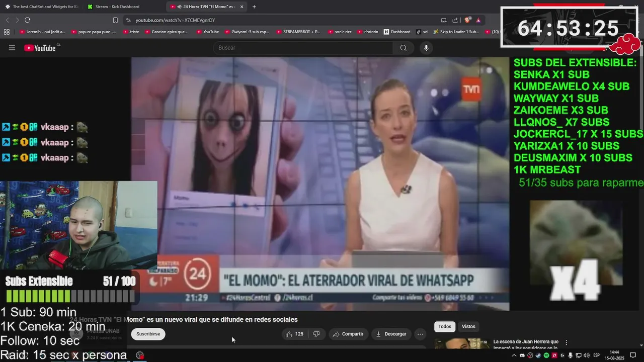Click the Buscar search field
The width and height of the screenshot is (644, 362).
point(303,48)
